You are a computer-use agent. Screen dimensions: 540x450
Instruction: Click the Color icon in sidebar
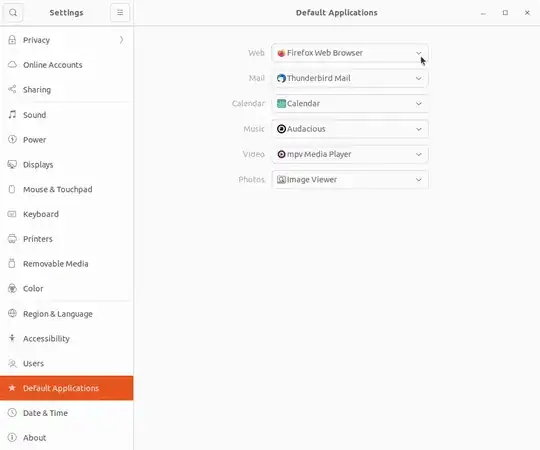pyautogui.click(x=12, y=288)
